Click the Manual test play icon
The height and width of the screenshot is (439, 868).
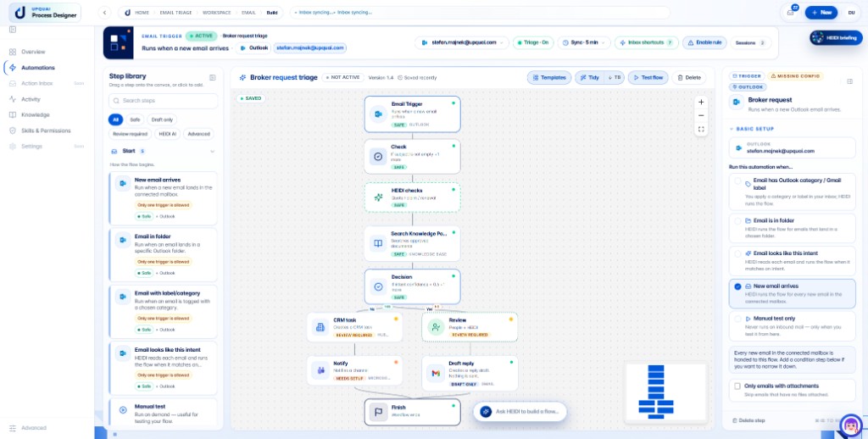coord(124,410)
